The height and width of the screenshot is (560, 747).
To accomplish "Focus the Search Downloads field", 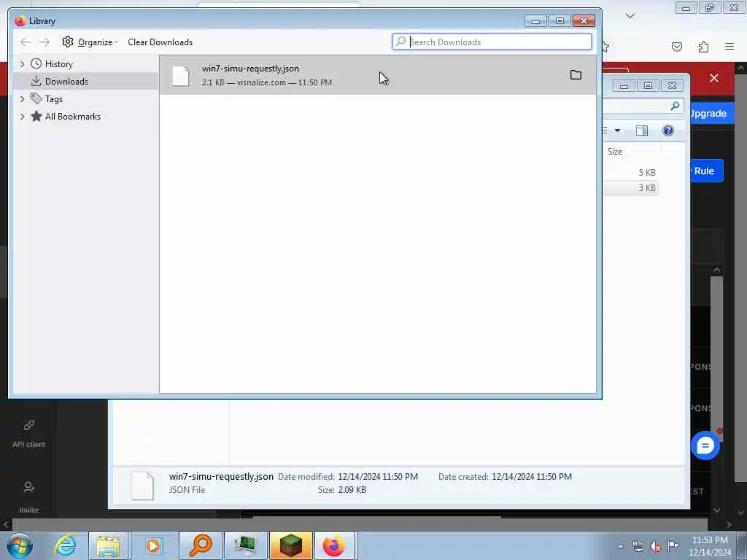I will [x=492, y=42].
